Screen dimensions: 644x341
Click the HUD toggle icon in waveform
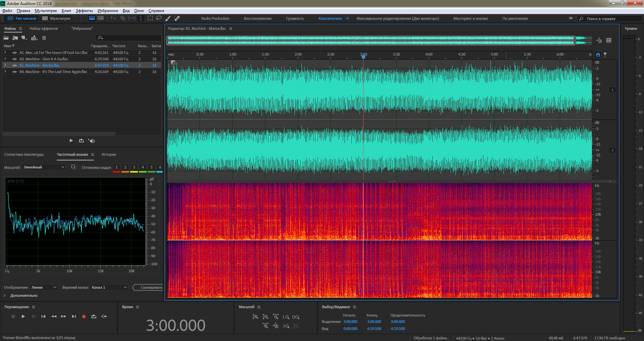(173, 62)
